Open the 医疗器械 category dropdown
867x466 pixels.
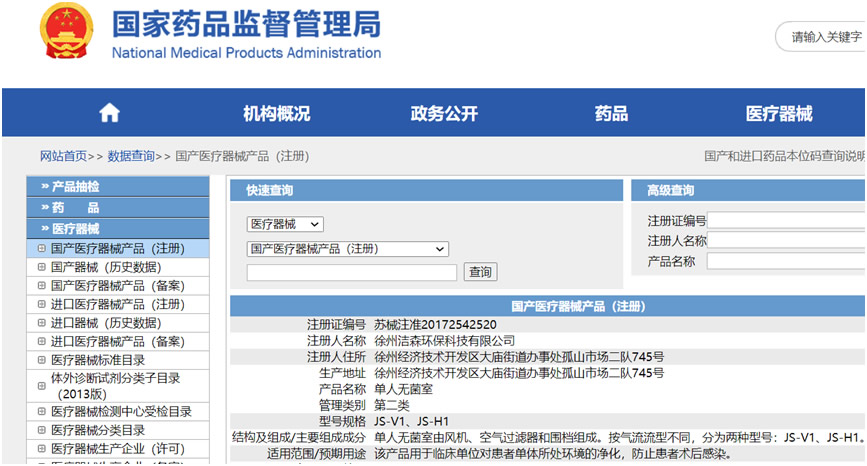pyautogui.click(x=285, y=224)
